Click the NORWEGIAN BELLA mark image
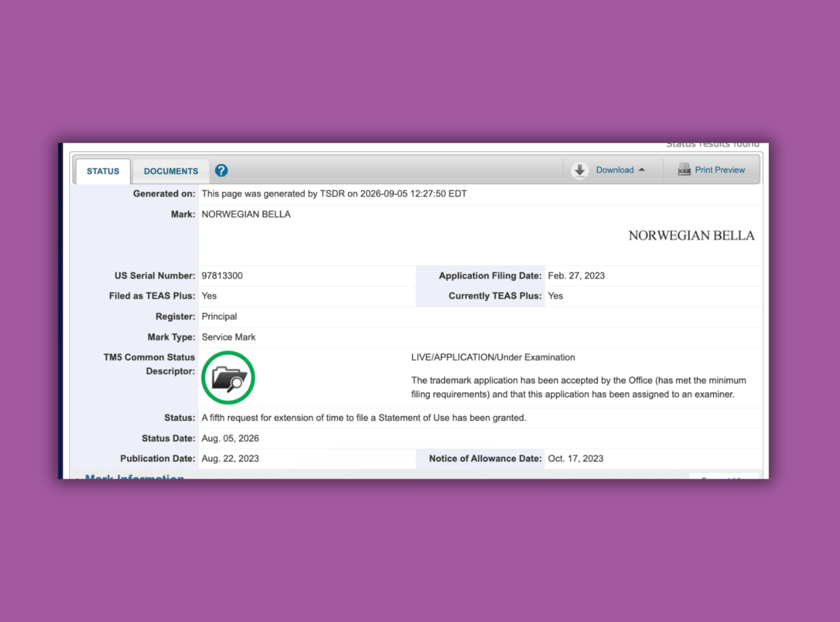This screenshot has width=840, height=622. (x=691, y=236)
